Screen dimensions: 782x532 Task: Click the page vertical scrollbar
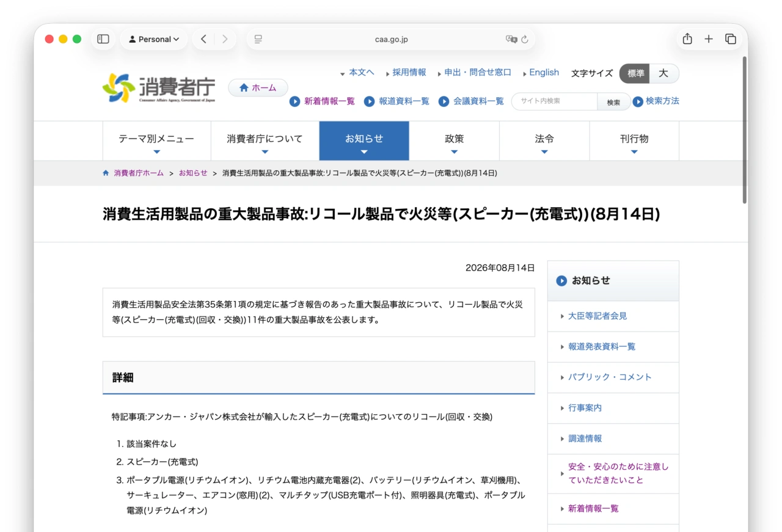[x=744, y=130]
